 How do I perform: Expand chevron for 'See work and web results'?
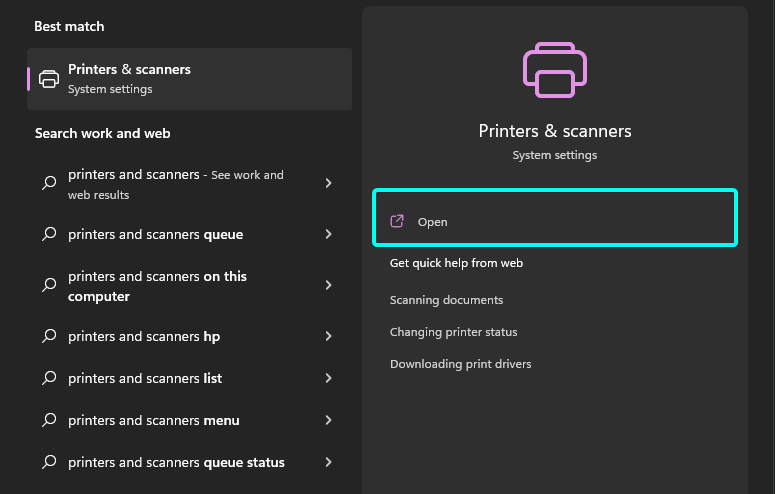point(329,183)
